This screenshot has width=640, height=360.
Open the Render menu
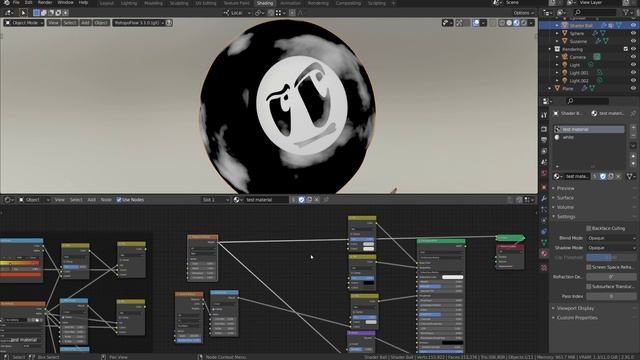(x=45, y=2)
